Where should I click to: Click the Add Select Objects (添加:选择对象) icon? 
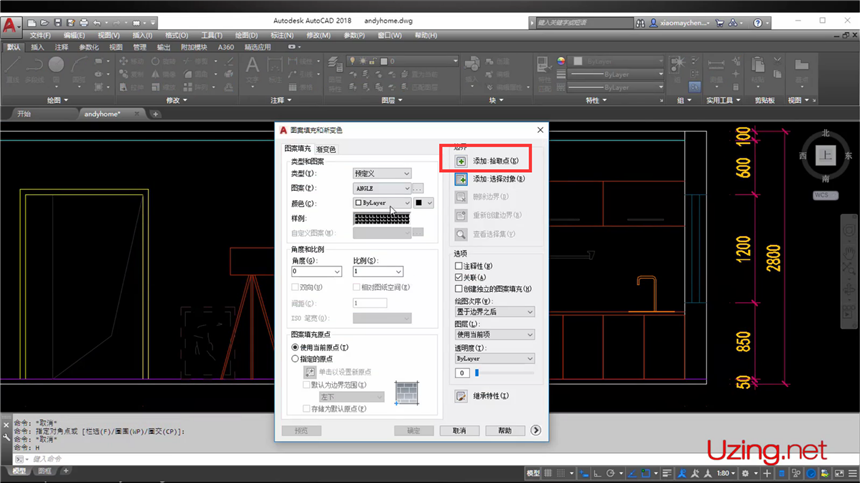point(461,179)
